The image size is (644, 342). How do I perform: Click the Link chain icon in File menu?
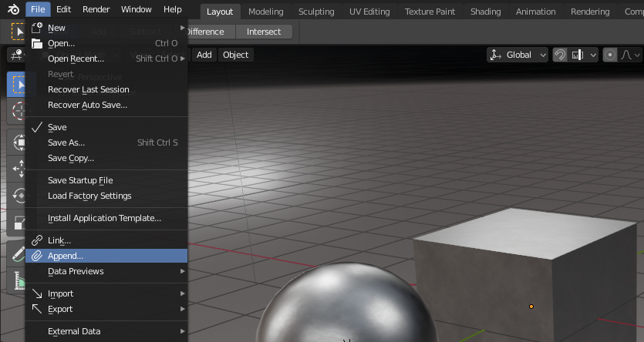(x=36, y=240)
